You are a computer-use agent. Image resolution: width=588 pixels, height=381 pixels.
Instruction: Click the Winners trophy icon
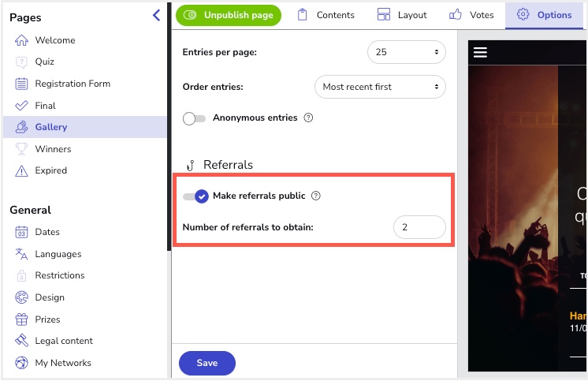[x=21, y=149]
